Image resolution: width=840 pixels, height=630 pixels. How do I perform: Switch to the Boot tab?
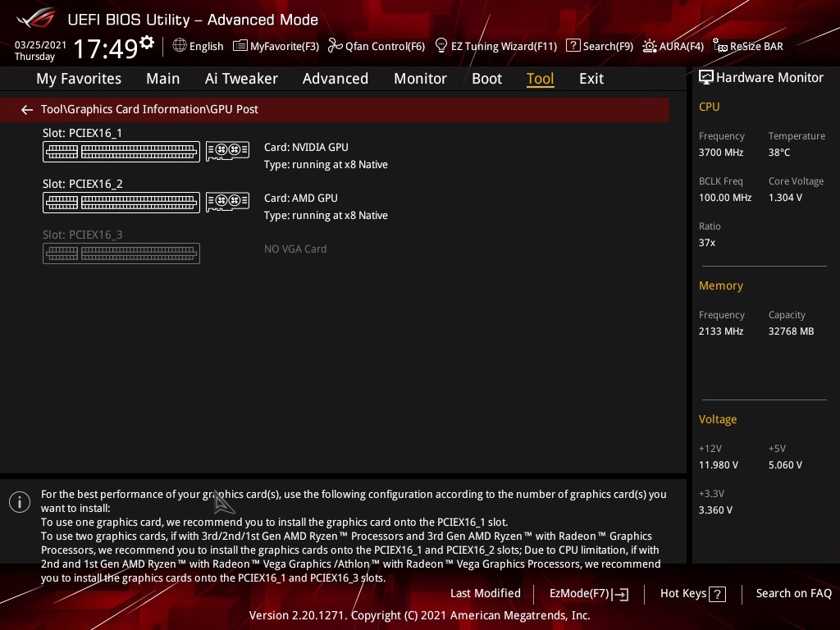coord(487,79)
